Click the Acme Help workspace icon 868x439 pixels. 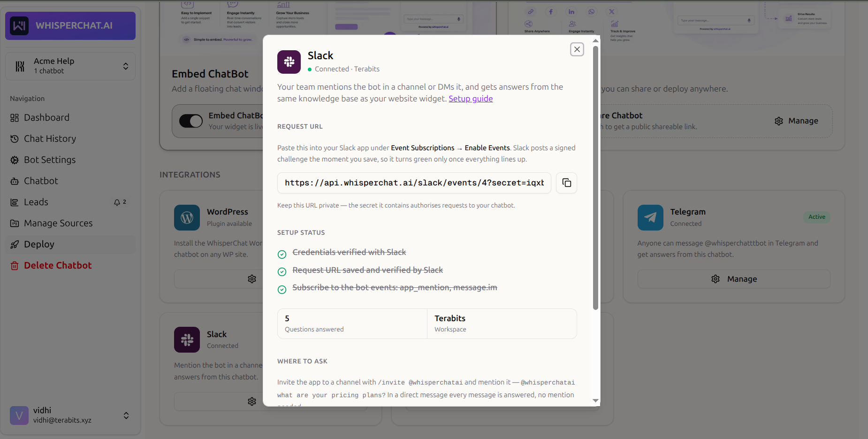coord(20,66)
